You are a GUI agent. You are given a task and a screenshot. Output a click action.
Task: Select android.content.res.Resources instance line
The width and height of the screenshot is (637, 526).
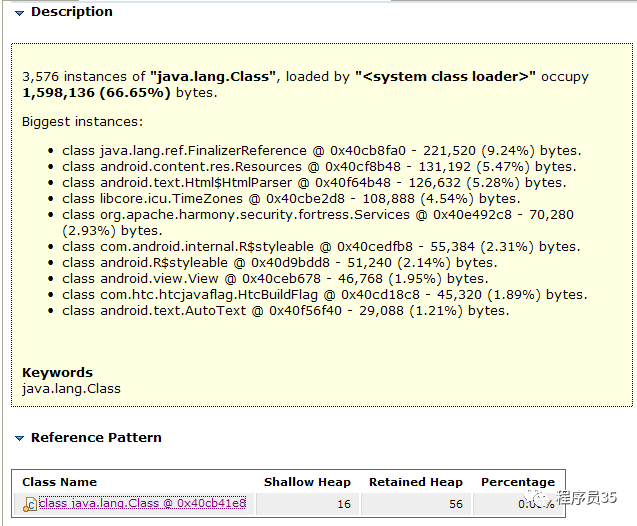tap(319, 167)
